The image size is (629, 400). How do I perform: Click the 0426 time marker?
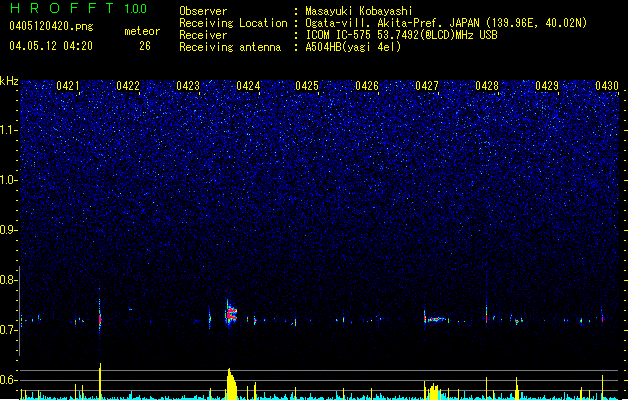point(367,86)
